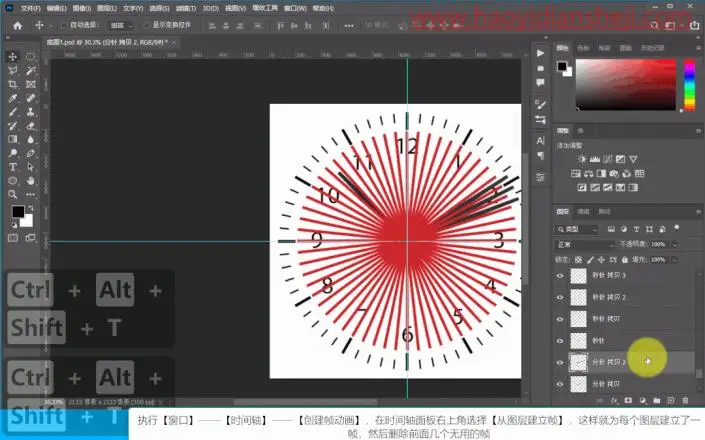
Task: Add a layer mask icon
Action: 628,400
